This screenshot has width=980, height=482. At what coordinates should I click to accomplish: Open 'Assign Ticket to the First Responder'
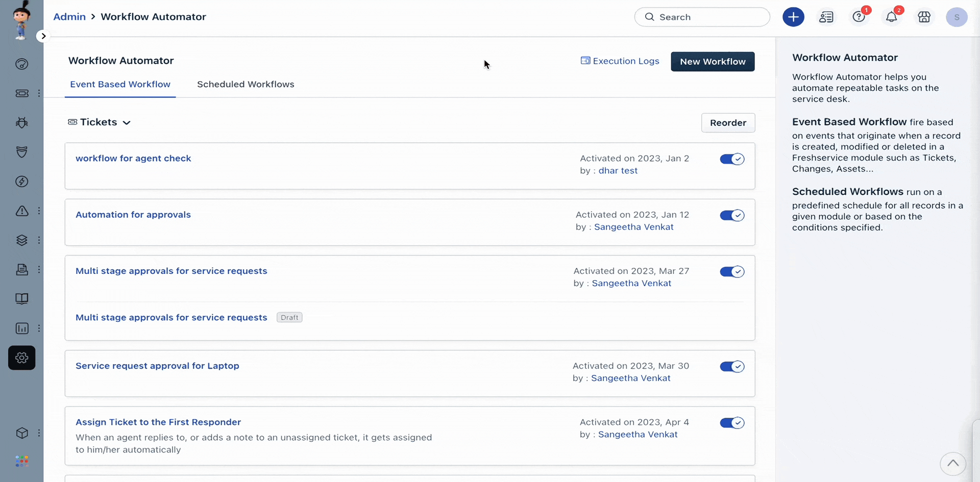(x=158, y=422)
